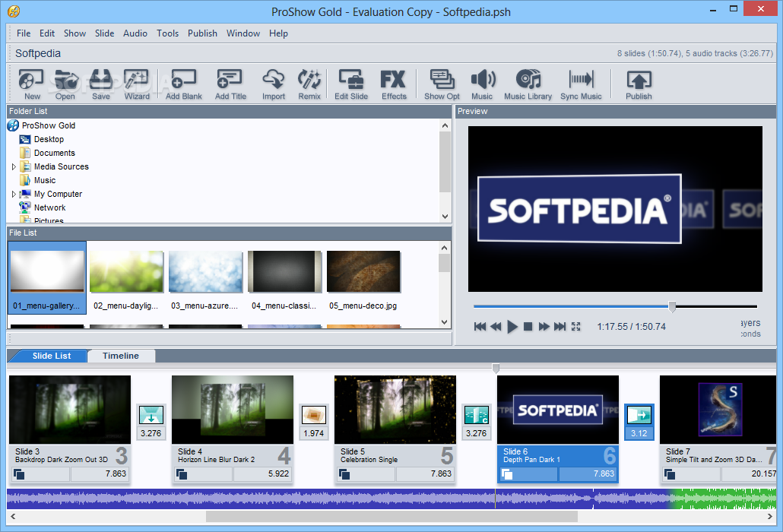Open the Window menu
Screen dimensions: 783x532
pos(243,33)
